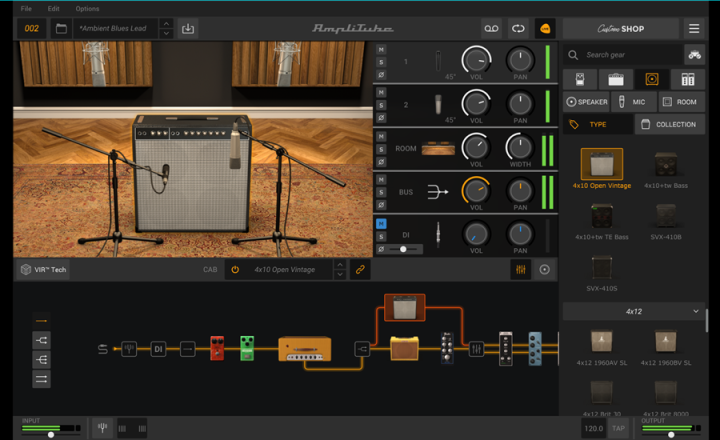Select previous cabinet with up arrow
This screenshot has height=440, width=720.
point(339,265)
